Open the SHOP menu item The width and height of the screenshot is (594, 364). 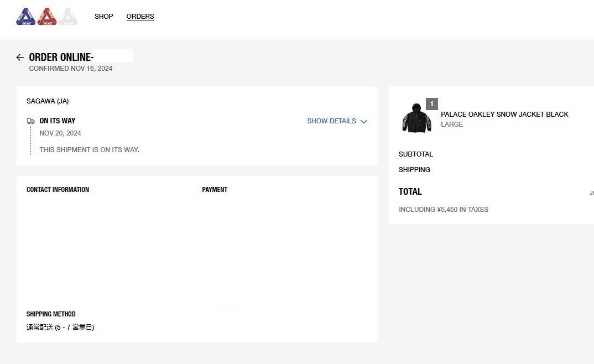pos(104,16)
